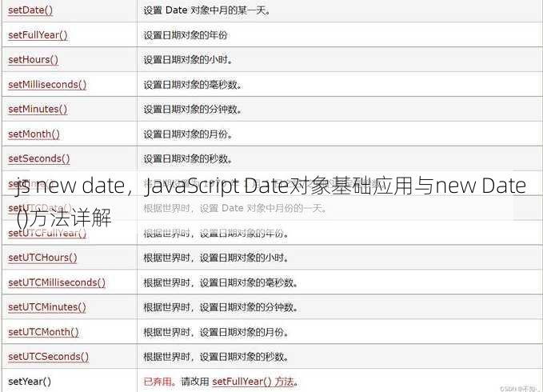543x392 pixels.
Task: Click '根据世界时，设置日期对象的小时。'
Action: (216, 258)
